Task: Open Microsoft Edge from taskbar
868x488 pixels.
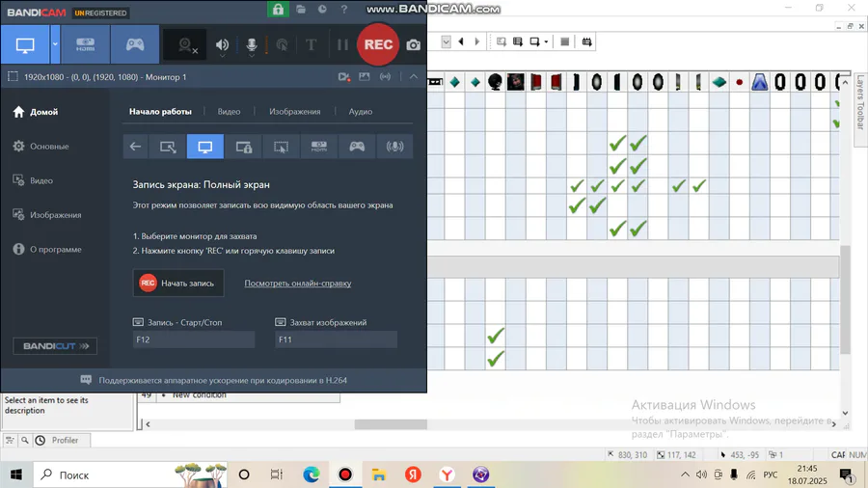Action: 312,474
